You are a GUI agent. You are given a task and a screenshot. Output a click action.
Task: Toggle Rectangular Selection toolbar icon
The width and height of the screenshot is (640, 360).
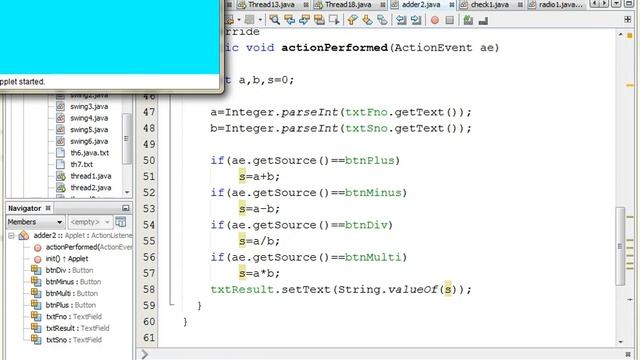[334, 20]
